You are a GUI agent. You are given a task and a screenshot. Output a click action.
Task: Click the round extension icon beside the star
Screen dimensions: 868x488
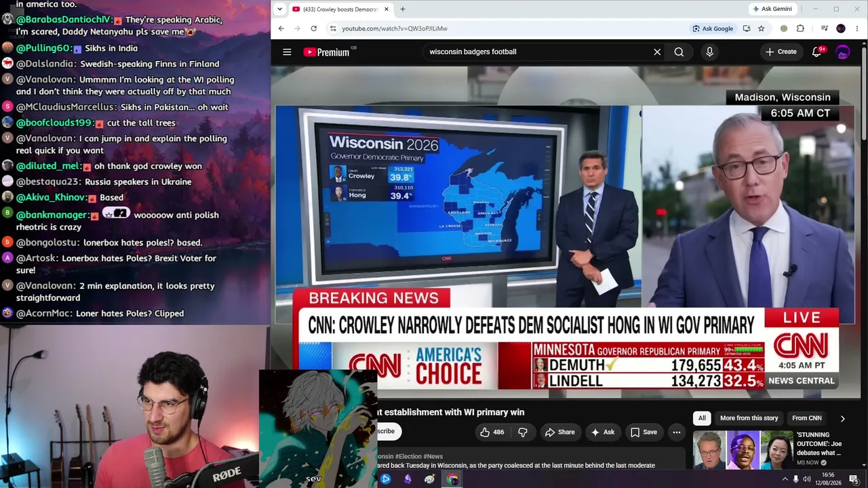(x=784, y=28)
